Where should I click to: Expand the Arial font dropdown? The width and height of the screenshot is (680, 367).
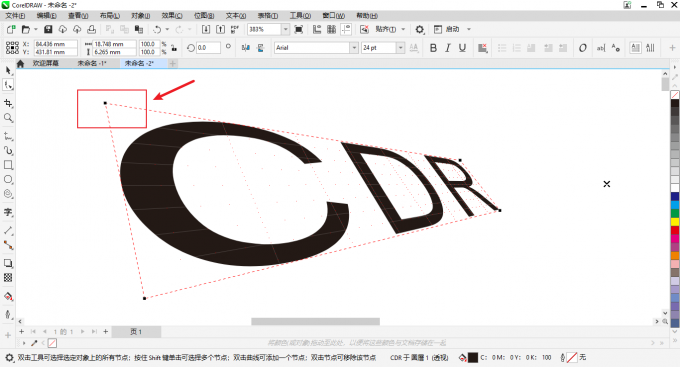click(354, 48)
